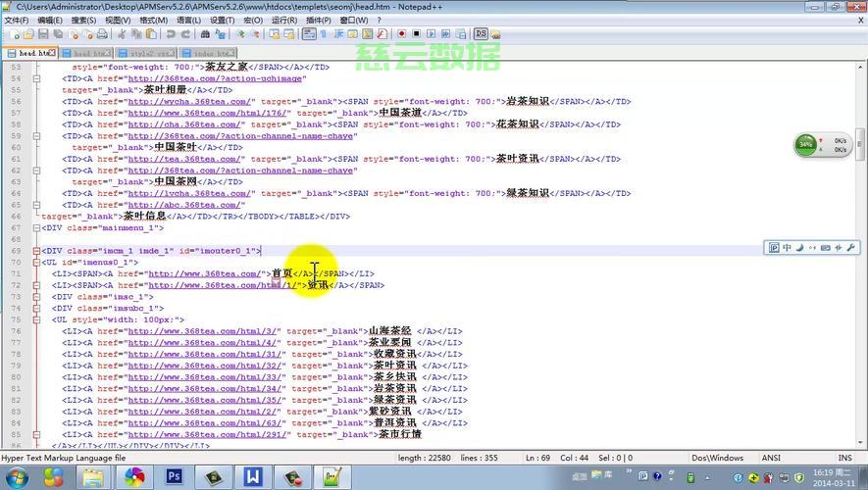Open the 编辑(E) menu
The width and height of the screenshot is (868, 490).
click(50, 20)
